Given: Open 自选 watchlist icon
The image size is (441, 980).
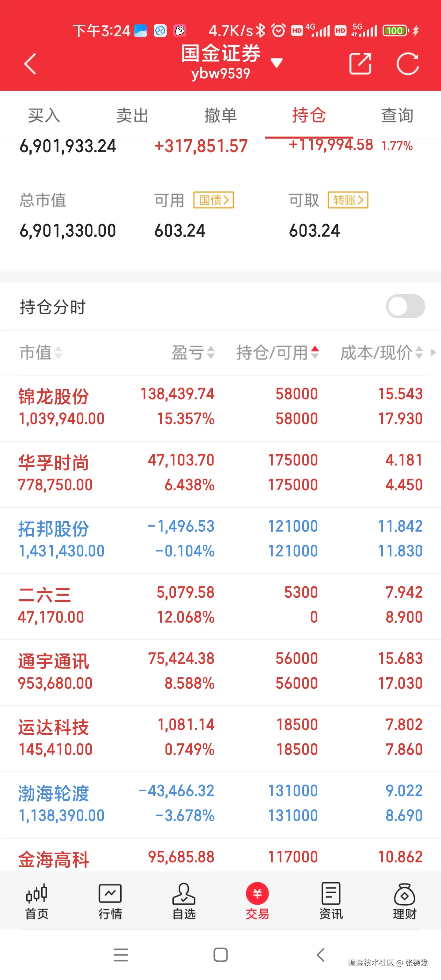Looking at the screenshot, I should (184, 901).
